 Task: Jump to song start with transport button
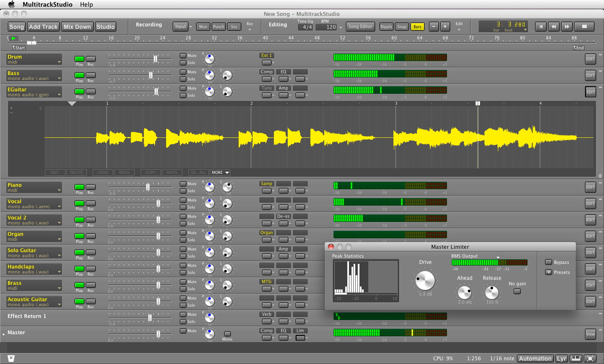(541, 26)
